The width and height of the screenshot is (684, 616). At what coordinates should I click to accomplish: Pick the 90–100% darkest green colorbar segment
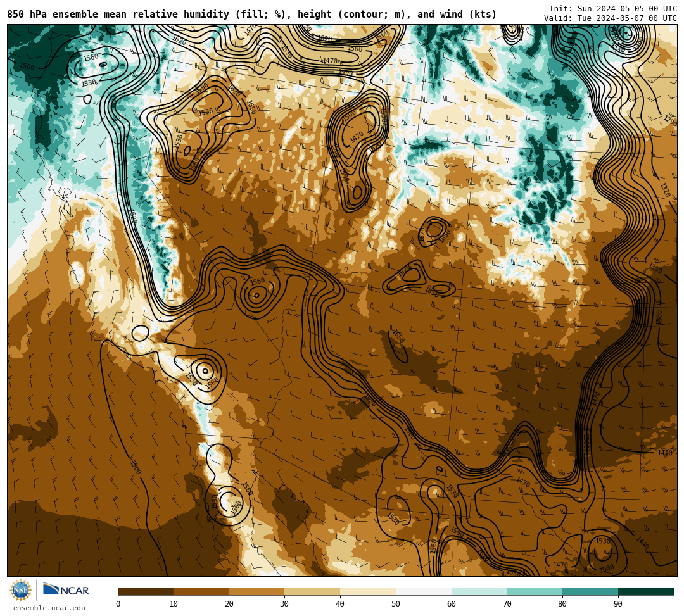(x=646, y=591)
